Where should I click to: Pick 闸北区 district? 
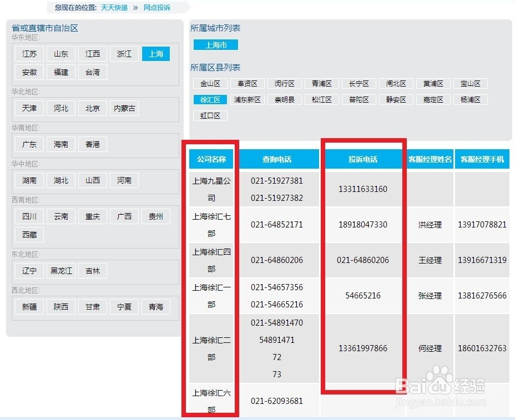pos(396,83)
